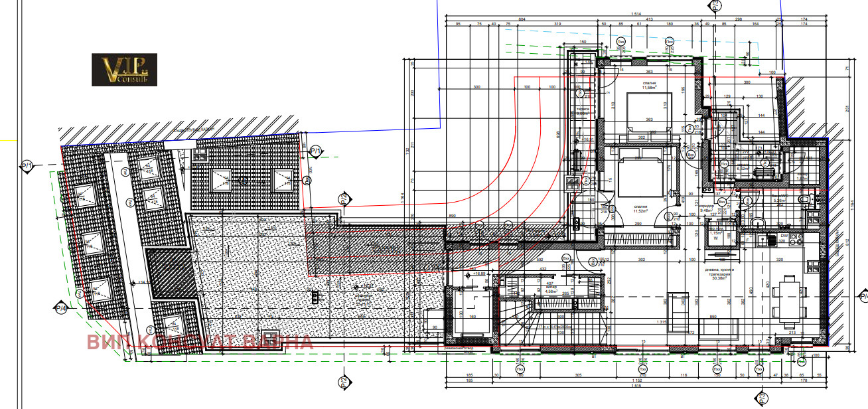The image size is (868, 409).
Task: Click the VIP Consult logo
Action: coord(124,70)
